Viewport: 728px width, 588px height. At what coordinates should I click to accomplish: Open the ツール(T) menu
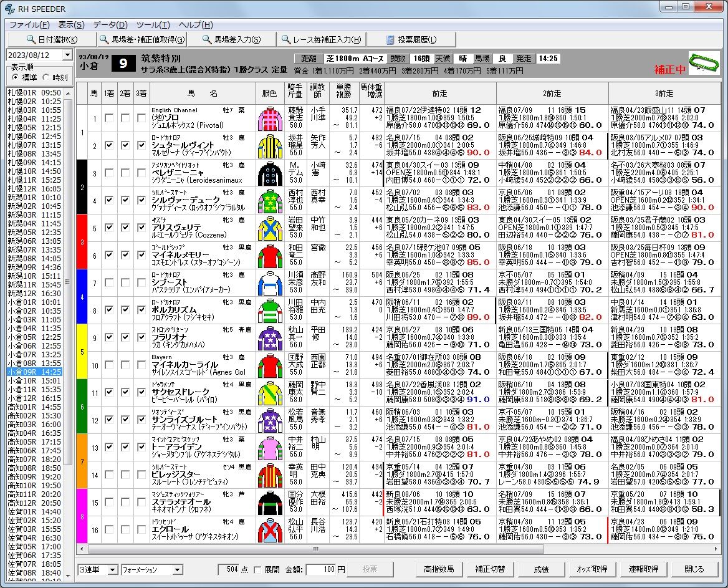tap(153, 24)
